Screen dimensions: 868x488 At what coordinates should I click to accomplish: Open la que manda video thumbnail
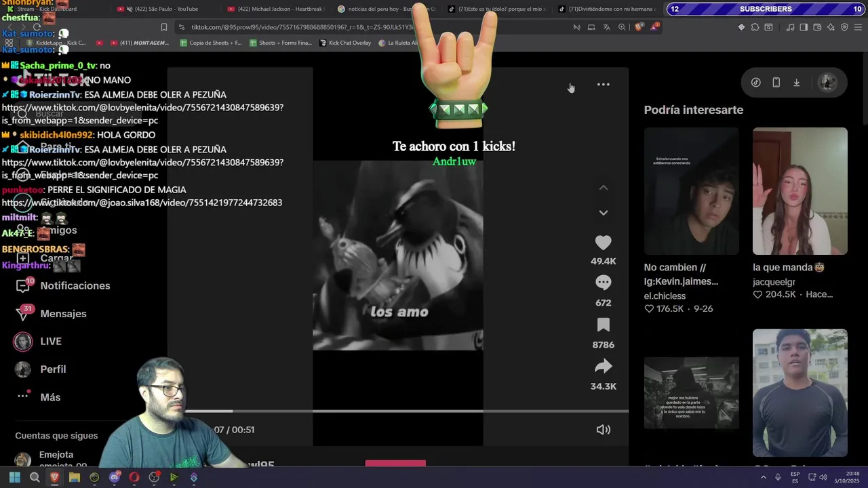tap(800, 191)
